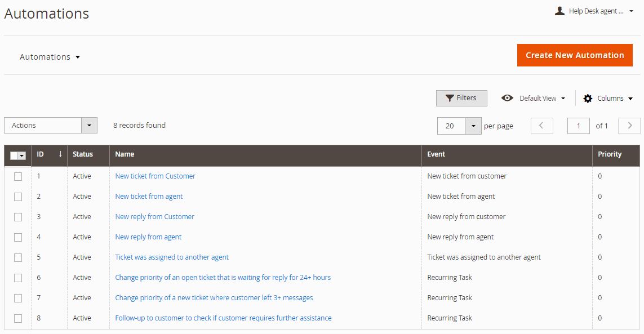
Task: Click Create New Automation button
Action: (574, 55)
